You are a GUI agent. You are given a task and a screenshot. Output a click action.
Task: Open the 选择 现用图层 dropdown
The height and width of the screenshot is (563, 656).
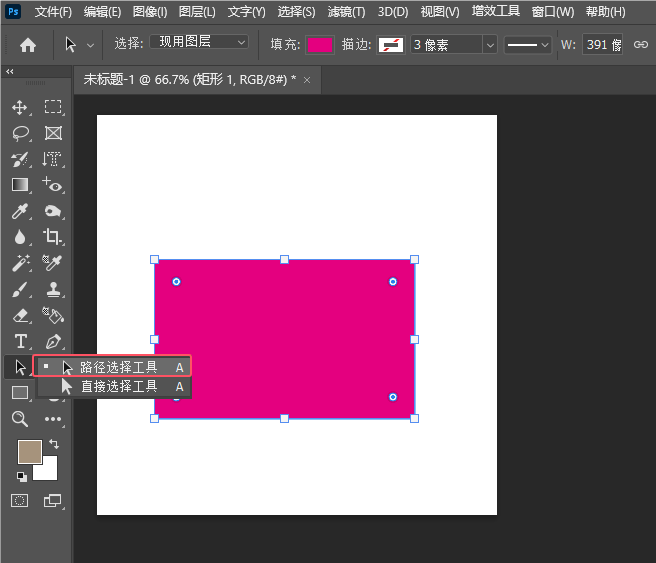point(199,42)
